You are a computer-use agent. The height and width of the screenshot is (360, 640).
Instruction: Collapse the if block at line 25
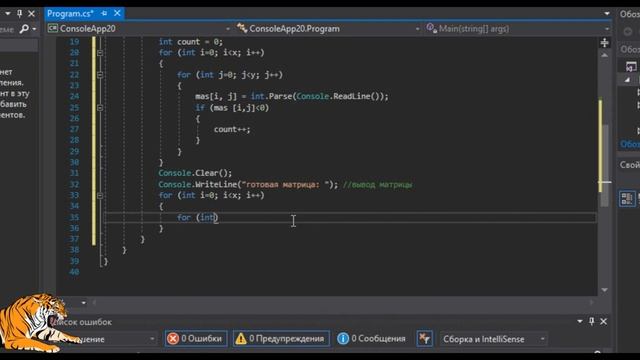tap(100, 108)
